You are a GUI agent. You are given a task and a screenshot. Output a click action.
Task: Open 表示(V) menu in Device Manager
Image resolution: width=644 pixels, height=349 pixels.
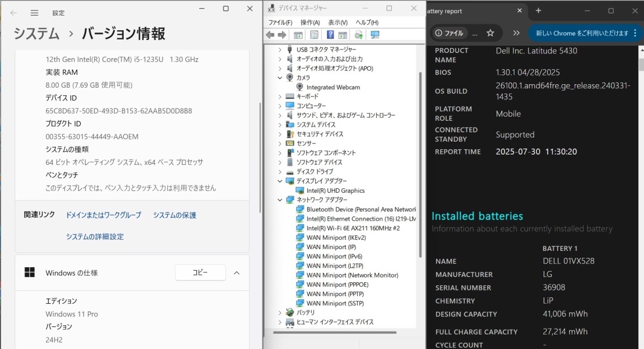coord(337,23)
